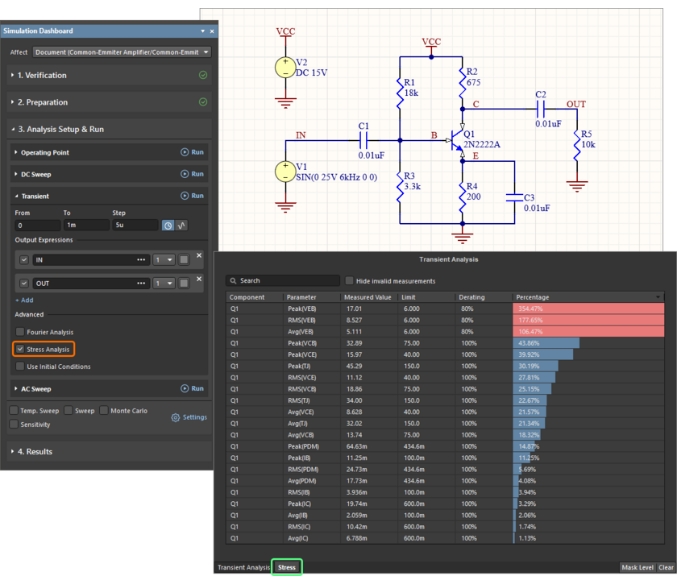Expand the DC Sweep section

(x=16, y=174)
